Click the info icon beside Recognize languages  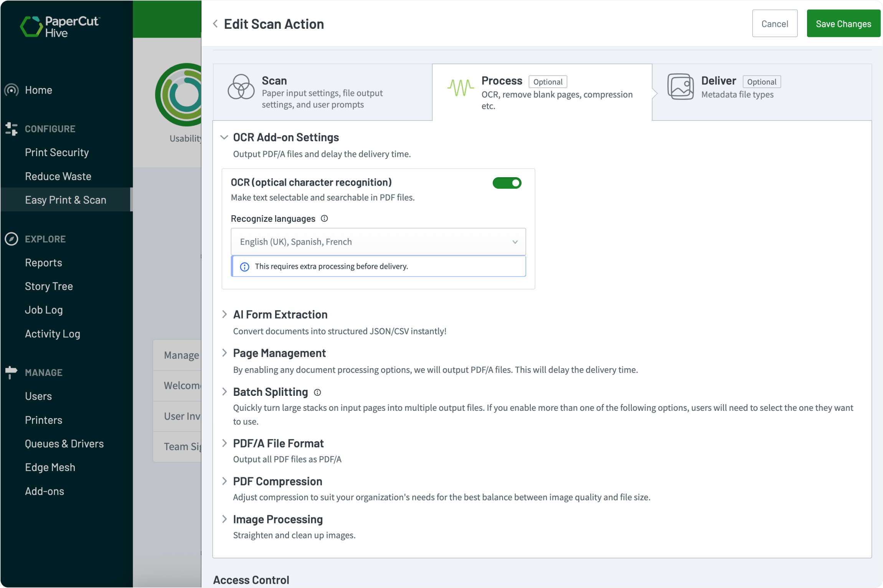(x=324, y=219)
